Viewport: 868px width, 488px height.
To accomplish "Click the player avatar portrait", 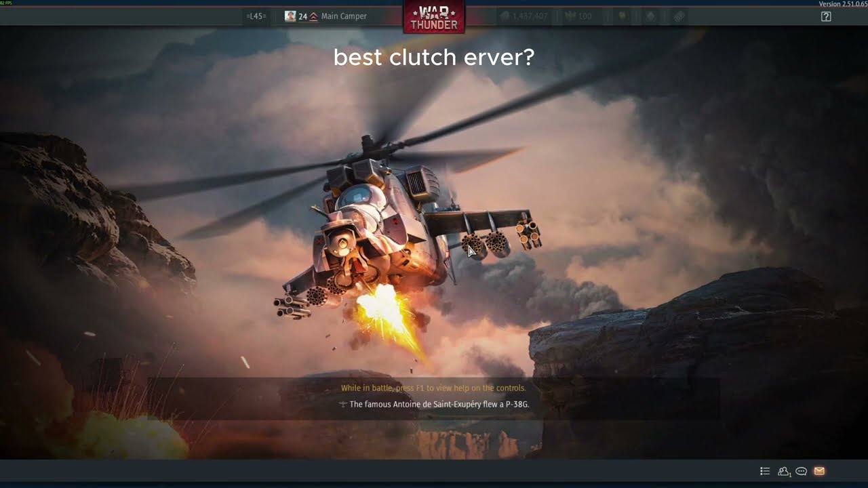I will point(290,16).
